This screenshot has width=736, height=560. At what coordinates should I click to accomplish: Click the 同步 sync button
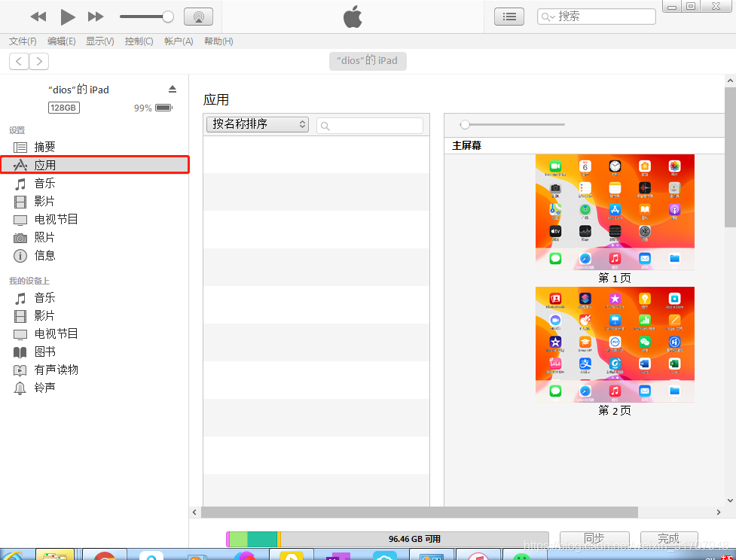click(x=594, y=539)
